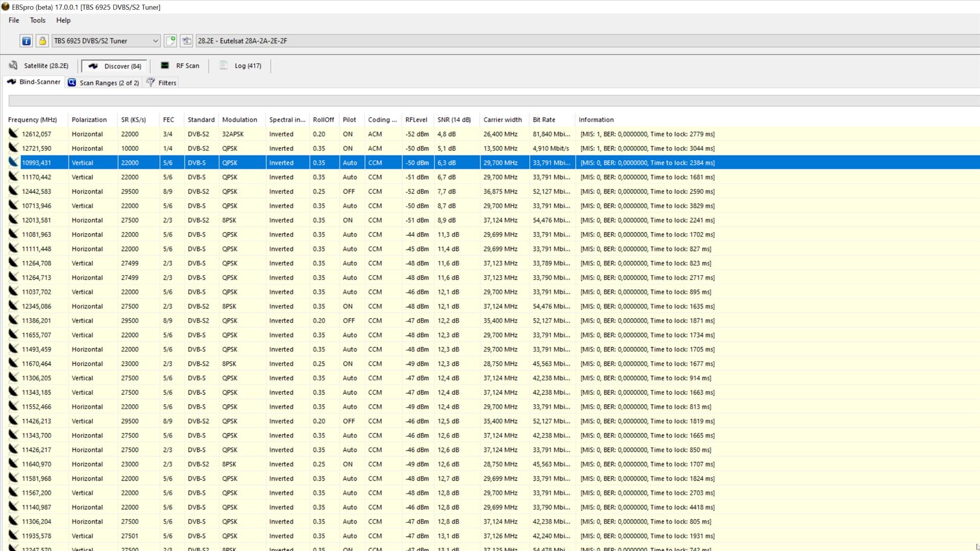Open the Help menu
Image resolution: width=980 pixels, height=551 pixels.
click(x=63, y=20)
